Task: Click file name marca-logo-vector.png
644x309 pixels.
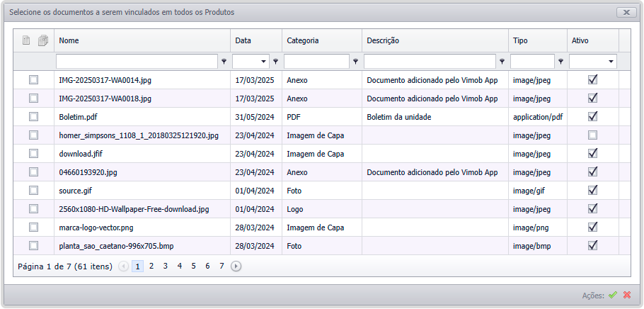Action: click(96, 227)
